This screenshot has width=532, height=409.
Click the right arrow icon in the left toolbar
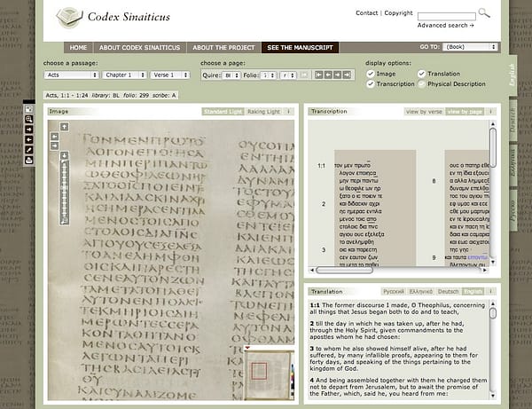(29, 130)
